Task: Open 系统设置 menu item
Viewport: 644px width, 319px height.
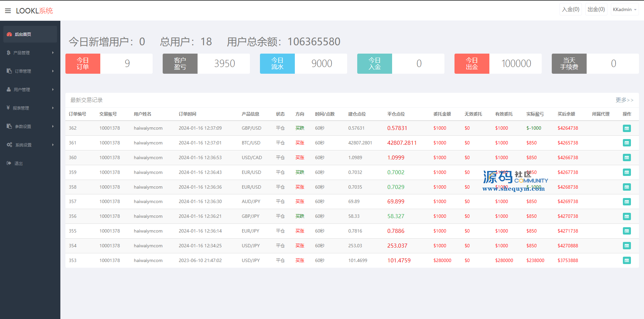Action: click(30, 145)
